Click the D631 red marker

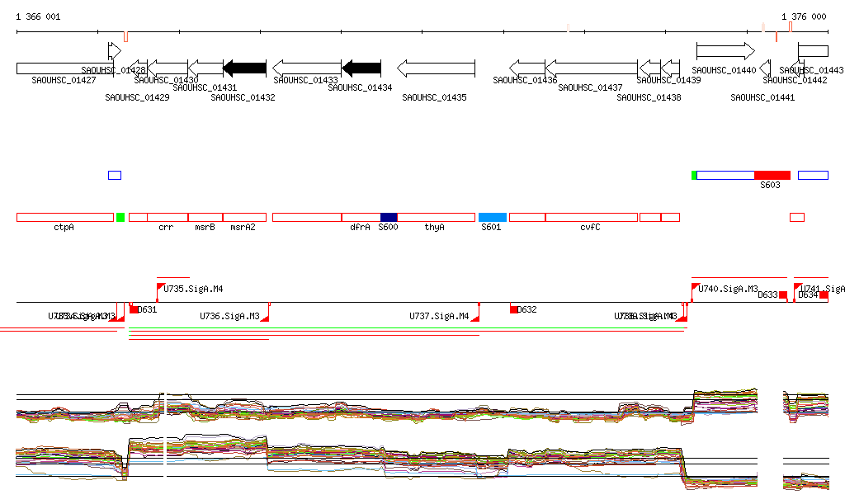pyautogui.click(x=134, y=309)
